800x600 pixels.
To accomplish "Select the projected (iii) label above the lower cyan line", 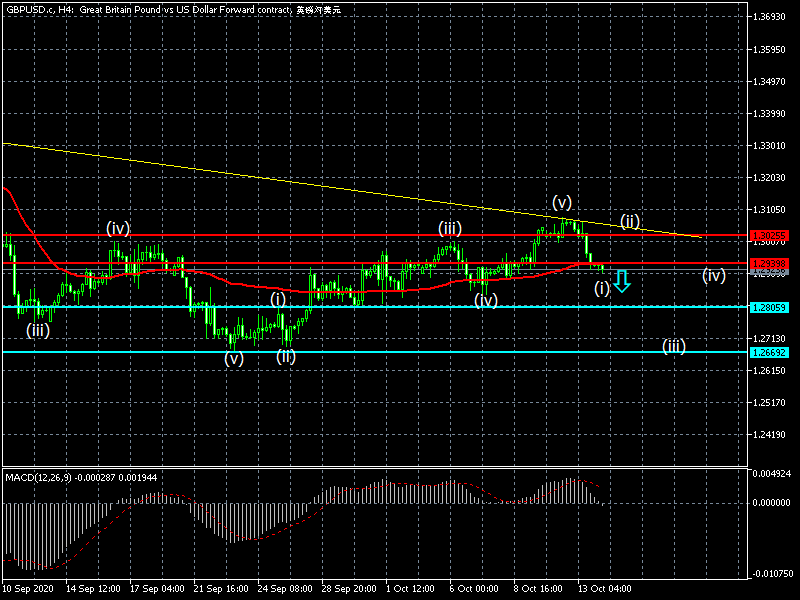I will 673,346.
